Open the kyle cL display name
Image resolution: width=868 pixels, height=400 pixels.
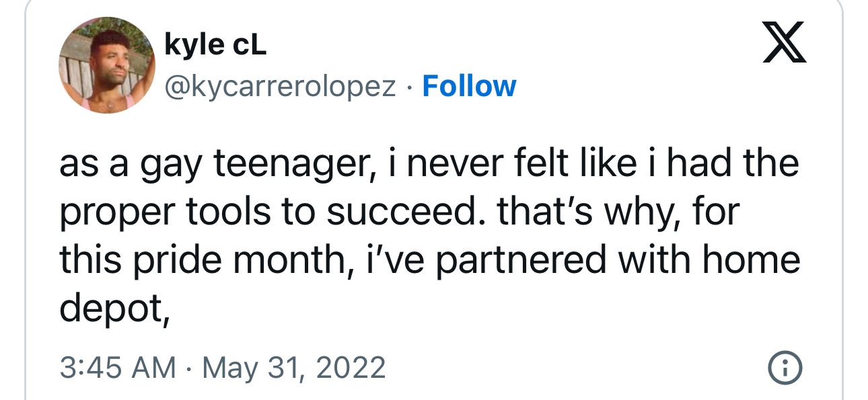coord(215,45)
